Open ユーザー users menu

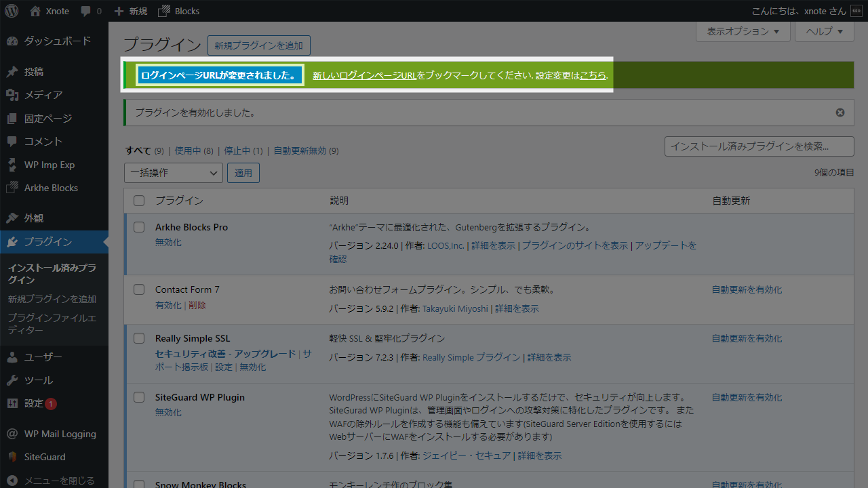click(54, 357)
